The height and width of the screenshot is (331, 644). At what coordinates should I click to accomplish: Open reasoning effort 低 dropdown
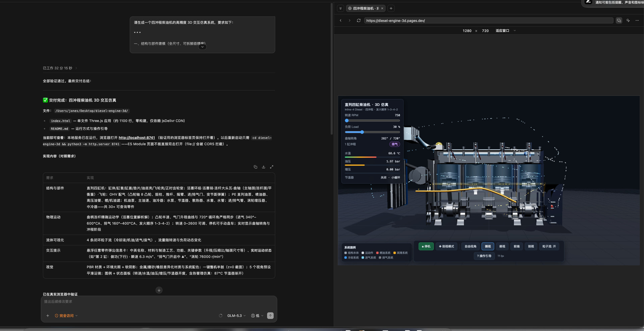point(257,316)
